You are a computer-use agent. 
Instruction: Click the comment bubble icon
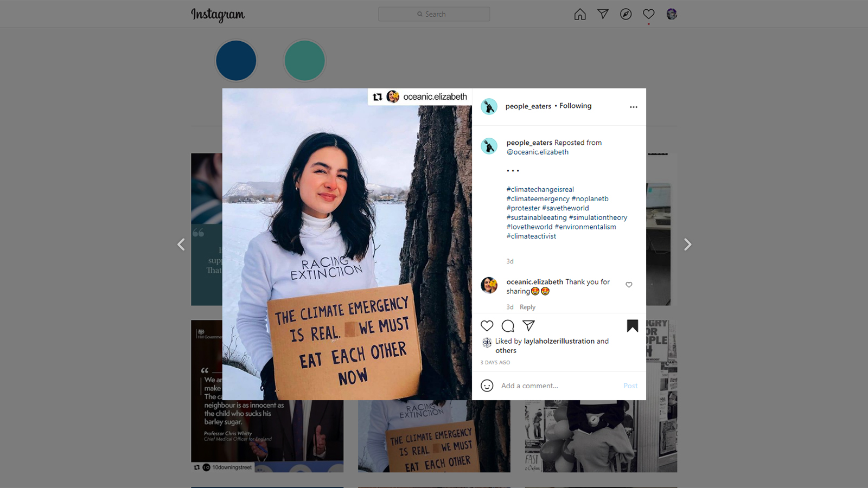(x=508, y=326)
